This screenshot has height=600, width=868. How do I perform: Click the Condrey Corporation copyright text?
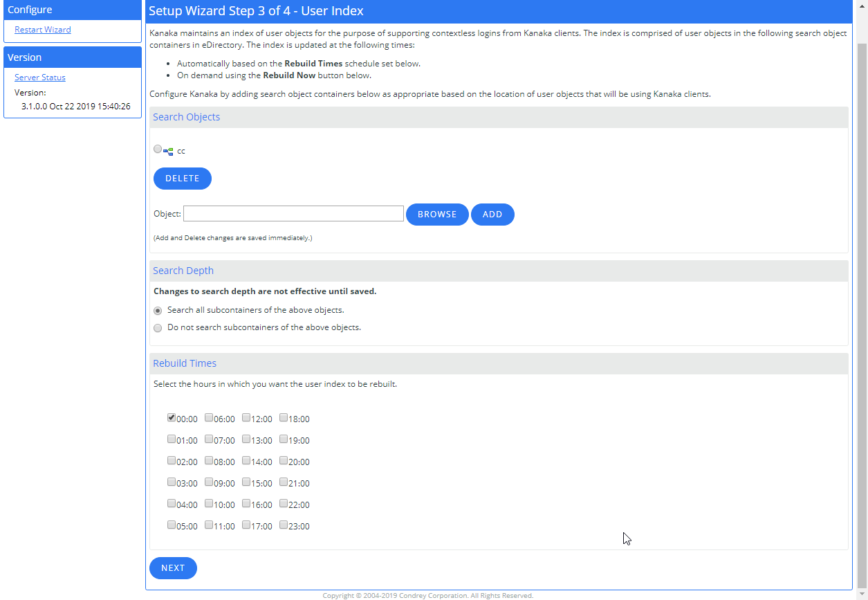pos(428,595)
